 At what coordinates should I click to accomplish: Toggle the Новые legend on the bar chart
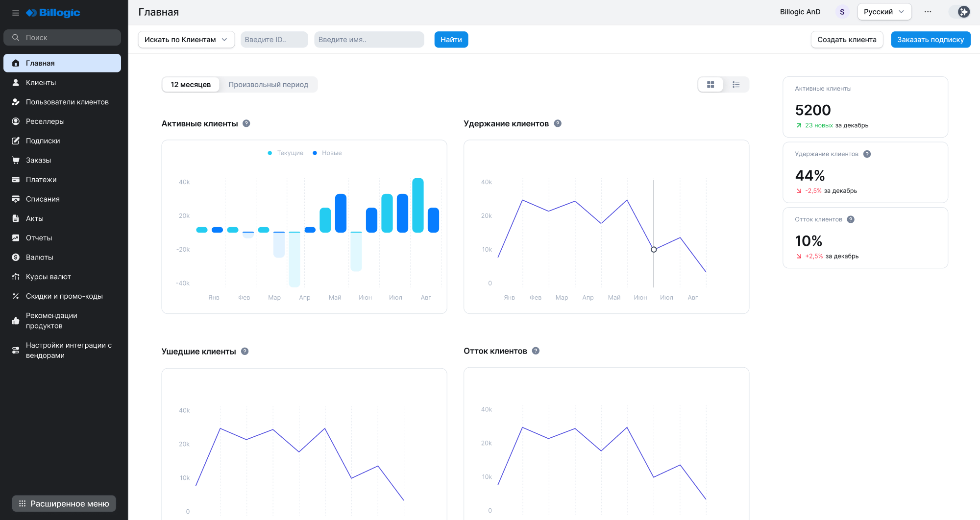327,153
